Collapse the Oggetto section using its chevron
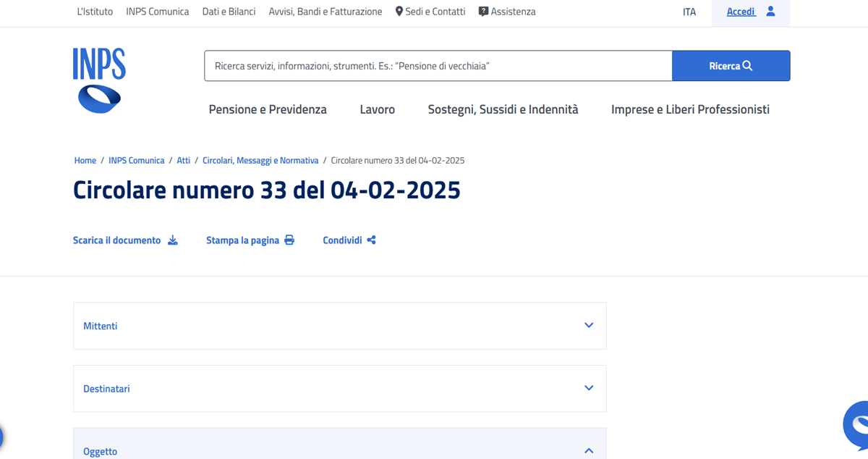 pyautogui.click(x=588, y=450)
